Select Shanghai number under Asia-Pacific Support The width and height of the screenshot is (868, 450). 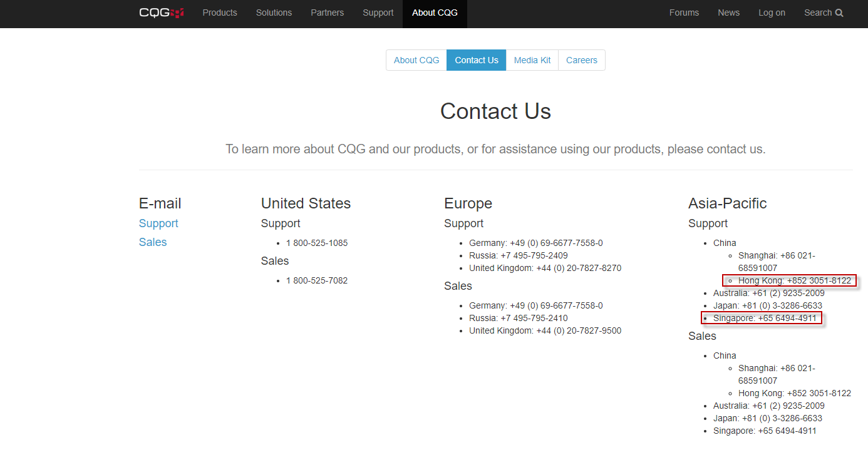[x=777, y=262]
